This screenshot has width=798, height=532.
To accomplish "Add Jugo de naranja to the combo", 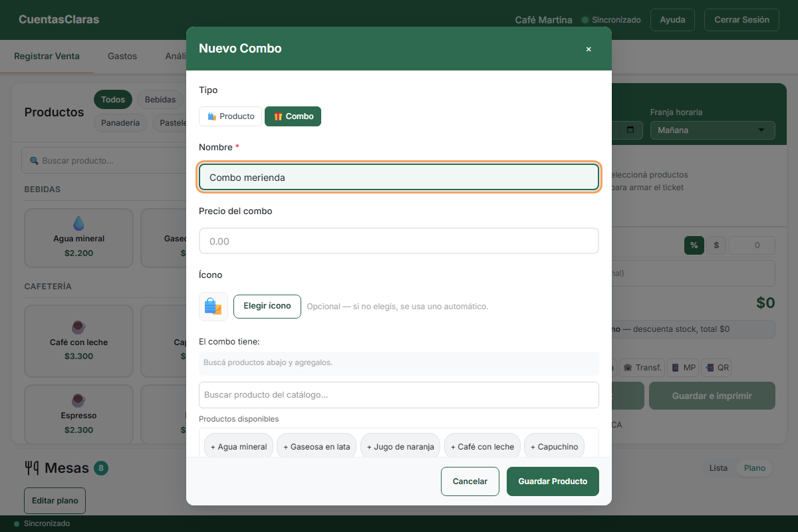I will pos(401,447).
